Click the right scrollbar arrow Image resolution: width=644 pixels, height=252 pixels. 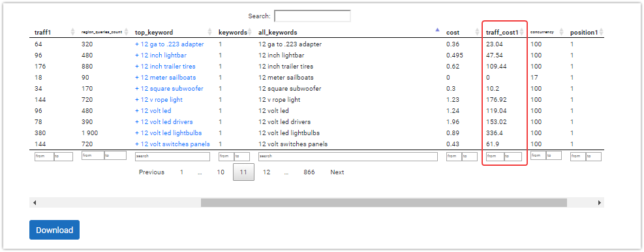coord(599,202)
